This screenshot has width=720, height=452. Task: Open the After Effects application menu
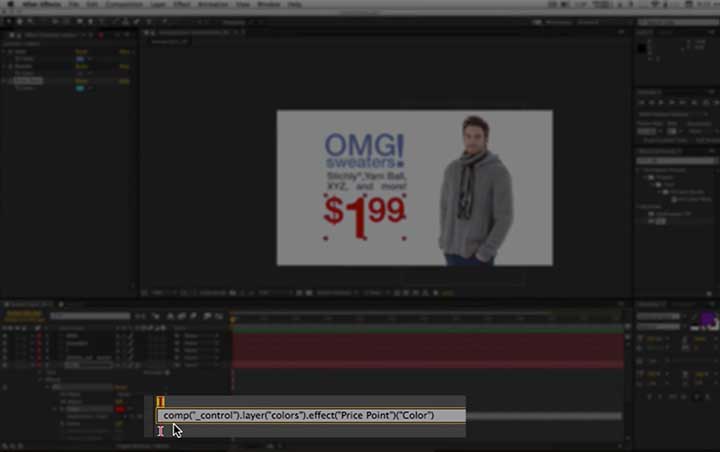(x=42, y=4)
